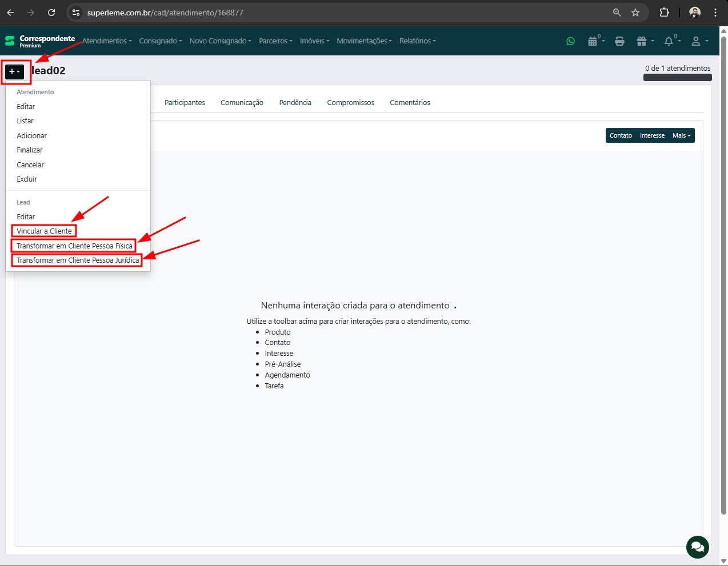Switch to the Participantes tab
Image resolution: width=728 pixels, height=566 pixels.
pos(185,103)
